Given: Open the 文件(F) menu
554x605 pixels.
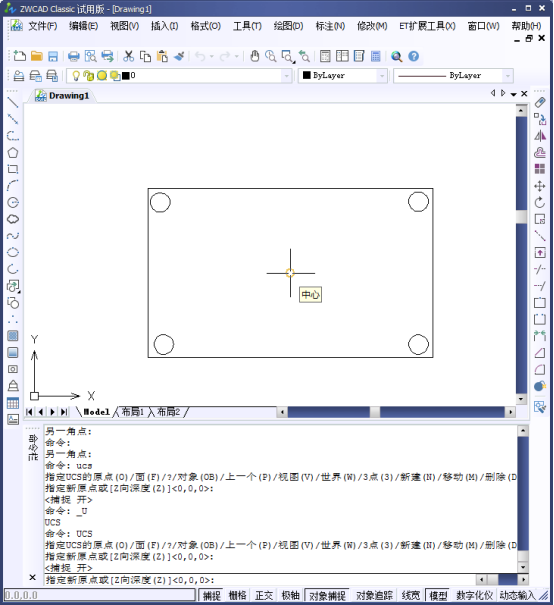Looking at the screenshot, I should pos(42,26).
